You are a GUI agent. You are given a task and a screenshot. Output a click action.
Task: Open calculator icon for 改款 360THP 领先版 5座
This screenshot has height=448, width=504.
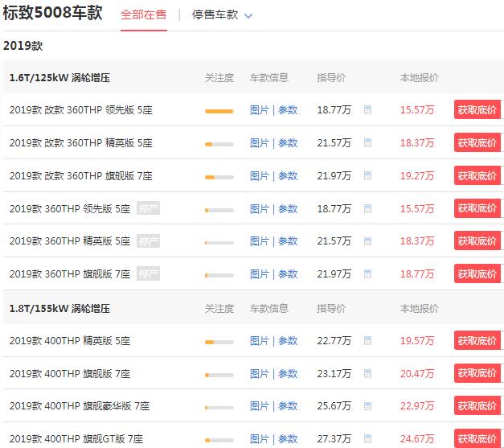pyautogui.click(x=367, y=110)
